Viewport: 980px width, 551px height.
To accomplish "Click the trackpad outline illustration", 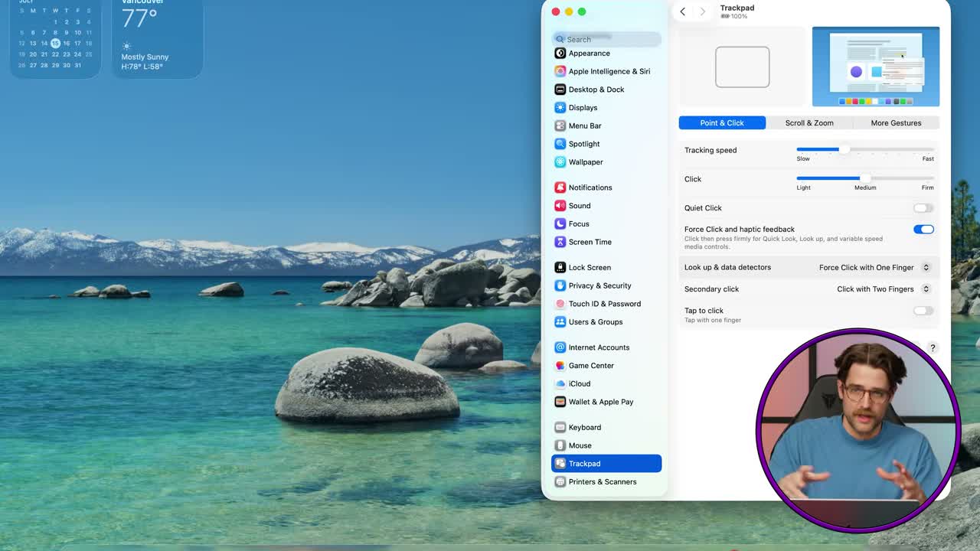I will click(x=743, y=67).
